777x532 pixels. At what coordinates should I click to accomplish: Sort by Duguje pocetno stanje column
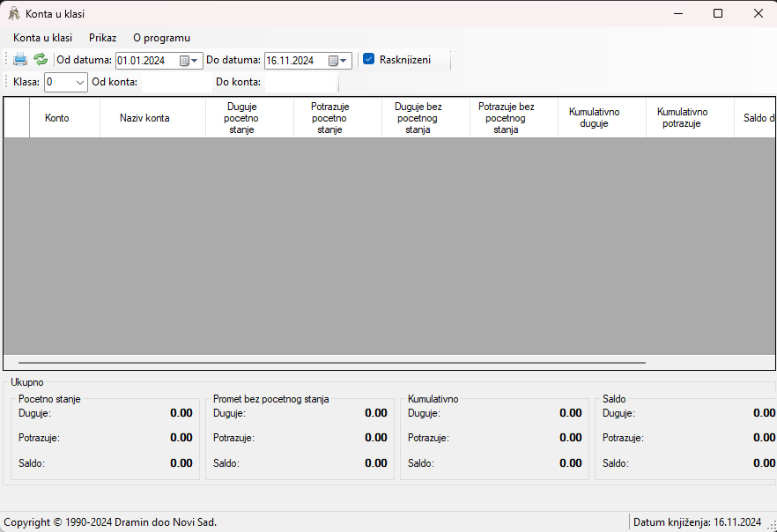[250, 118]
